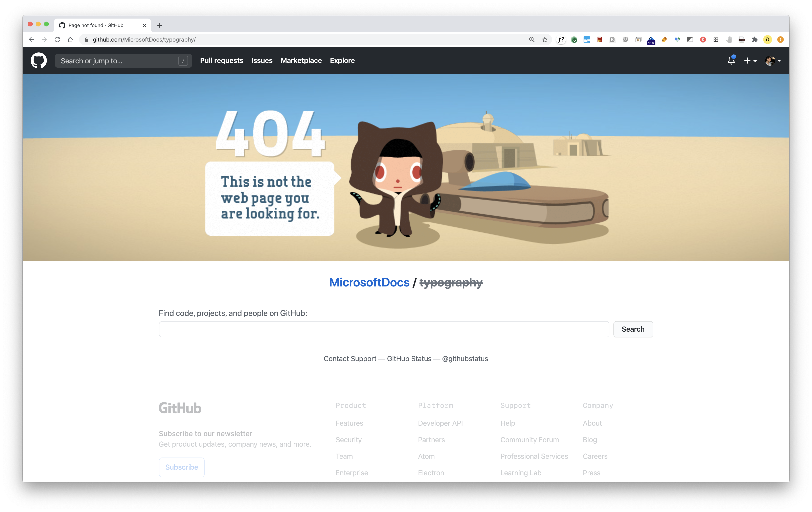Screen dimensions: 812x512
Task: Open the extensions puzzle piece menu
Action: [755, 40]
